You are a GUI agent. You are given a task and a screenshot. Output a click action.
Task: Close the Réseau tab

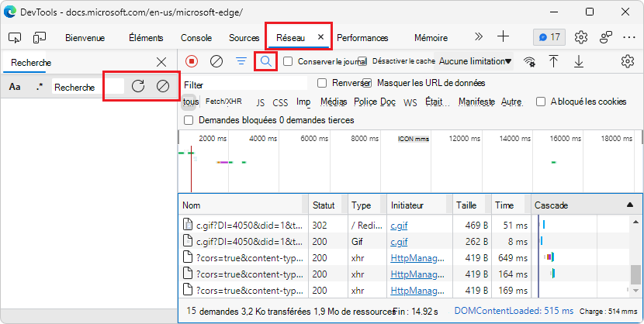(321, 37)
